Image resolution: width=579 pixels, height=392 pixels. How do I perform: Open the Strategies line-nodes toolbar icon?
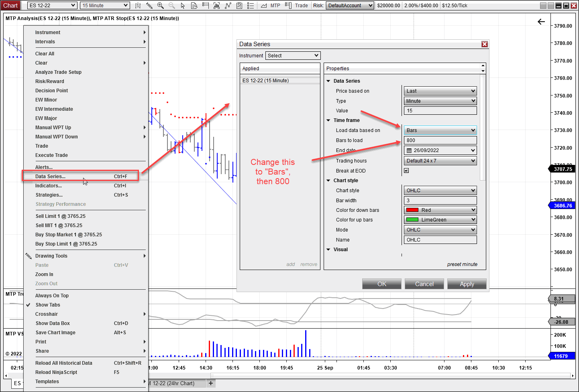[x=228, y=6]
